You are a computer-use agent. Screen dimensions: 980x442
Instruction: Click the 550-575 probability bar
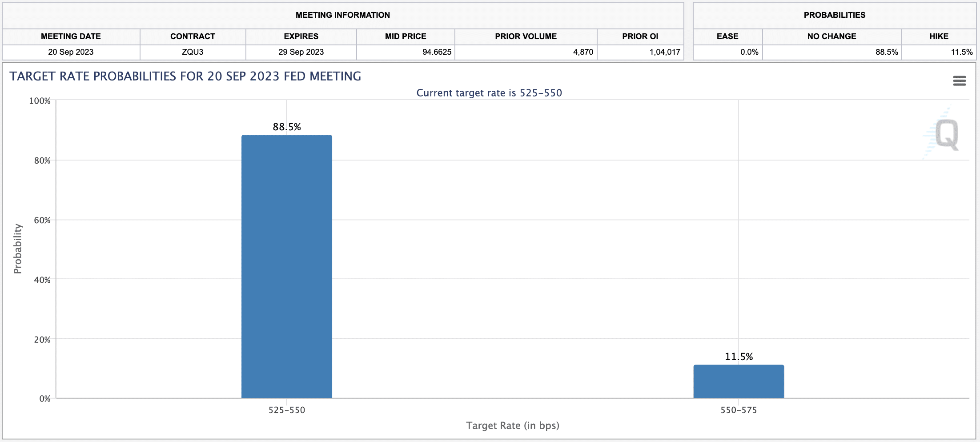(x=739, y=382)
